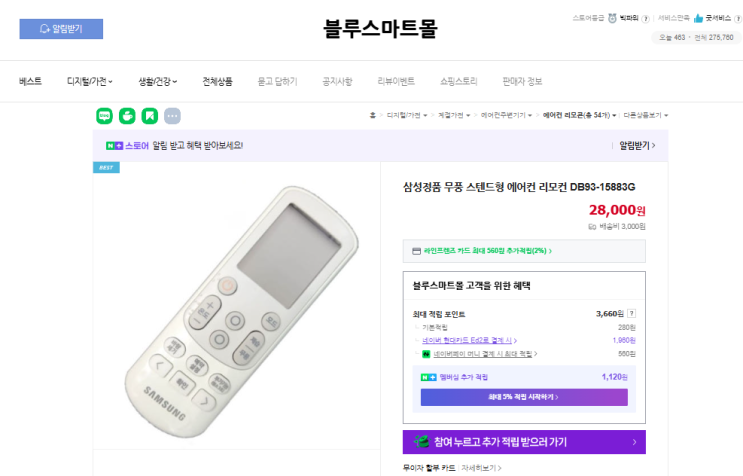The image size is (743, 476).
Task: Click the green talk-talk chat icon
Action: [x=105, y=115]
